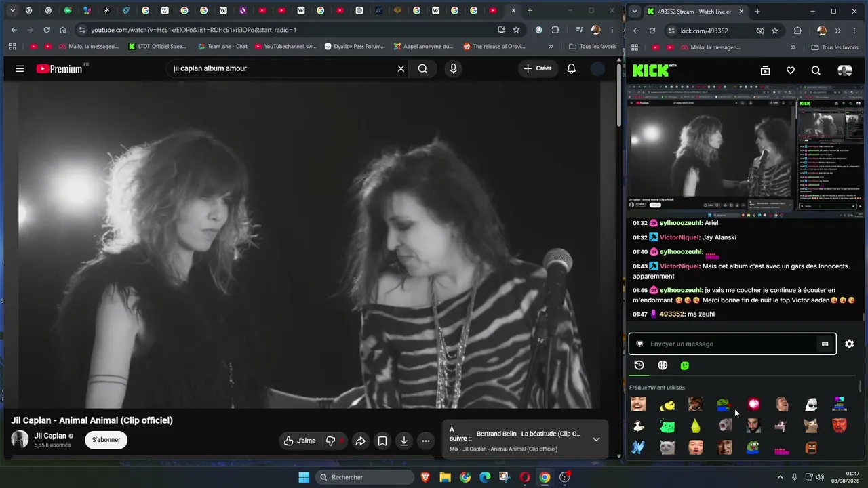The height and width of the screenshot is (488, 868).
Task: Open Chrome menu in the YouTube window
Action: coord(612,30)
